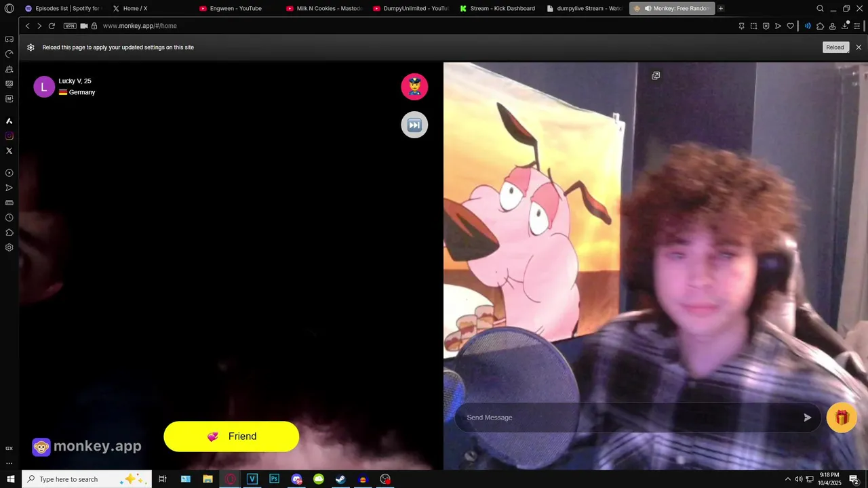Open GX Control speedometer icon in the sidebar
The image size is (868, 488).
coord(9,54)
